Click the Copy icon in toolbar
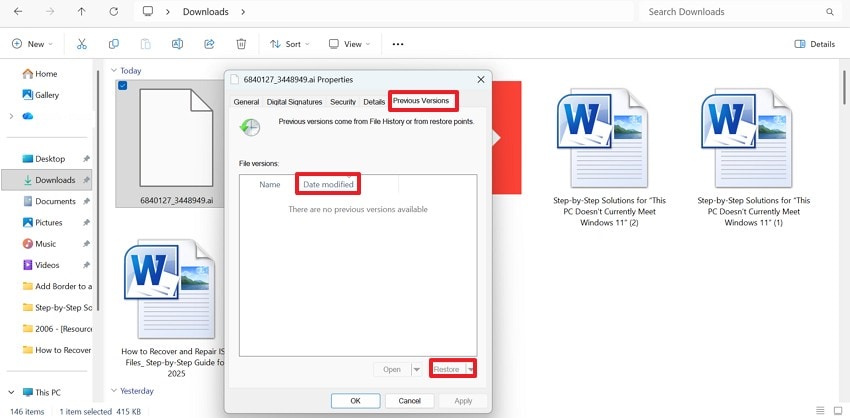Viewport: 850px width, 418px height. click(x=114, y=44)
